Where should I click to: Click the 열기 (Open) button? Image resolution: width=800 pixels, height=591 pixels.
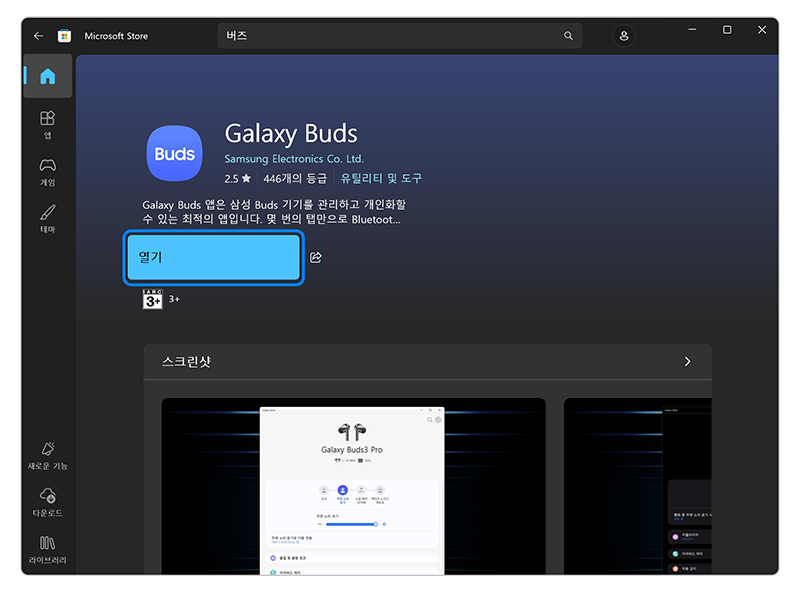[213, 257]
